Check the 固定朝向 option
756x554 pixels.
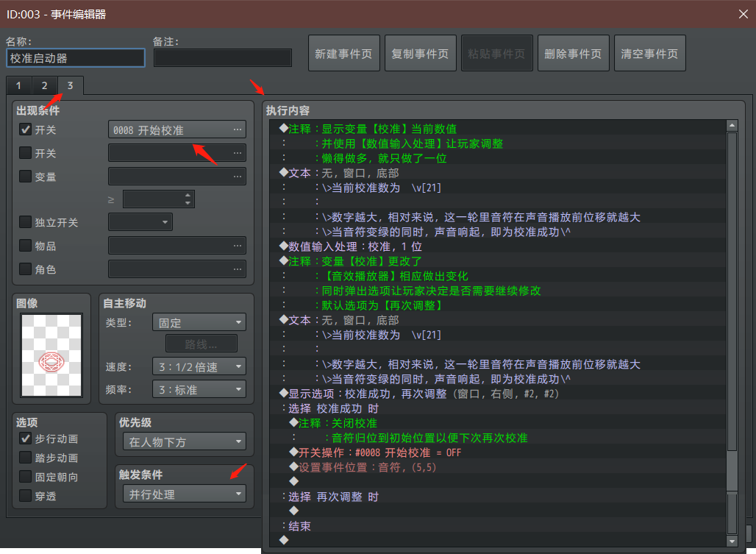(25, 476)
